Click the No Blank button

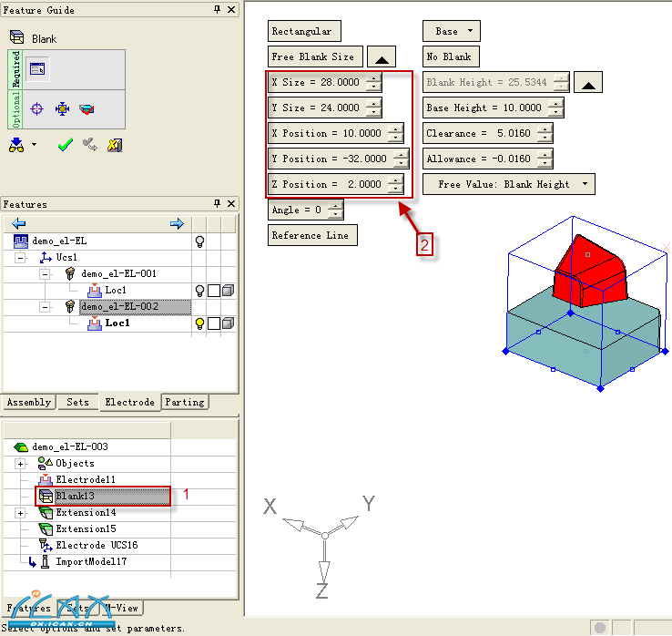(x=450, y=56)
